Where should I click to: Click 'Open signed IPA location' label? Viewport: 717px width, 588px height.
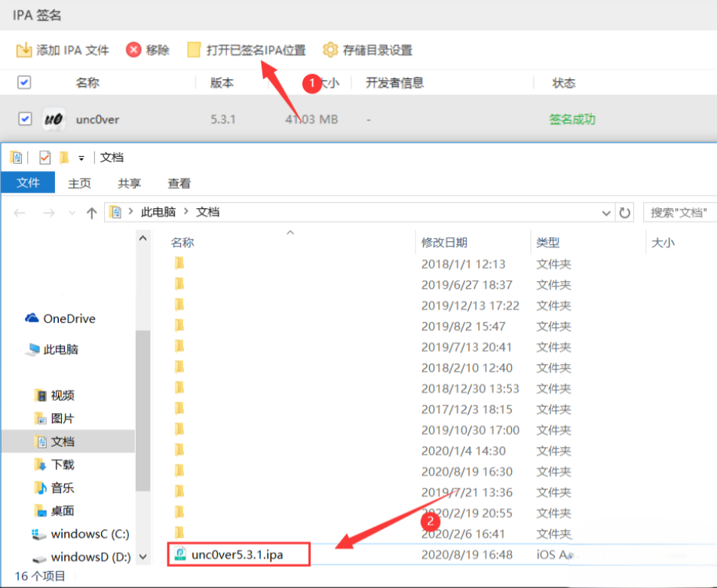coord(256,50)
